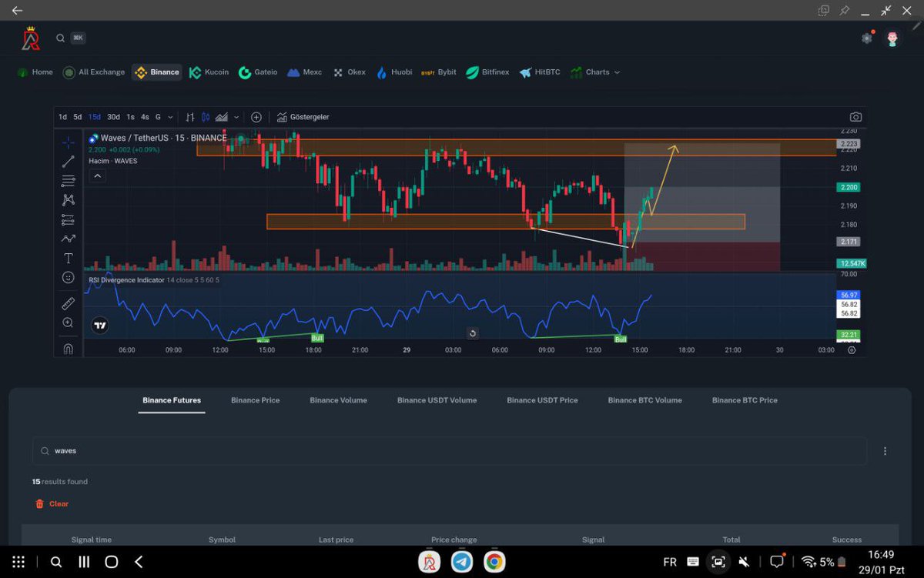Click the search field containing waves
Image resolution: width=924 pixels, height=578 pixels.
(x=450, y=451)
